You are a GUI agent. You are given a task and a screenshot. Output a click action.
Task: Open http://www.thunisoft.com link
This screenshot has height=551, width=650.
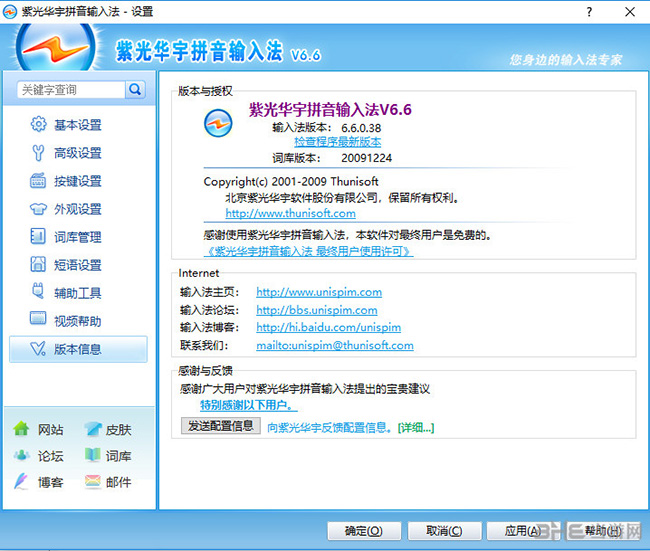(291, 213)
